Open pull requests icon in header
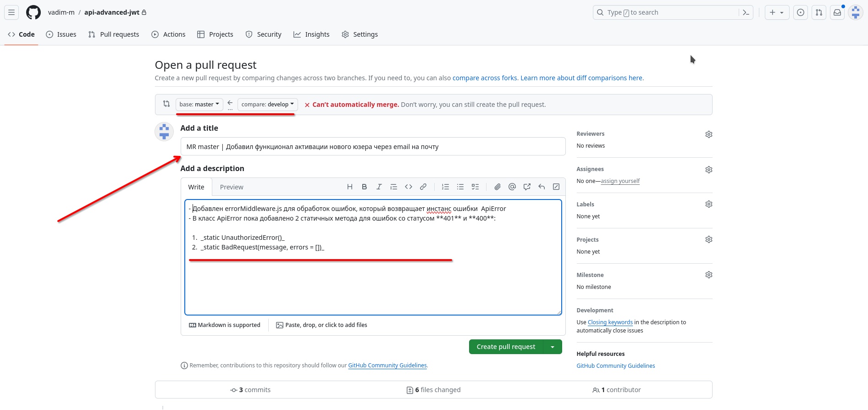This screenshot has height=410, width=868. (x=819, y=12)
